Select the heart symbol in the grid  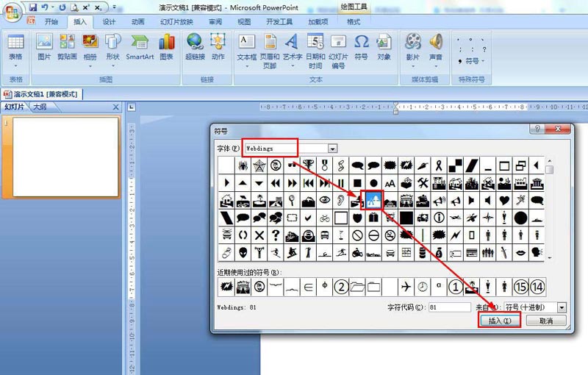coord(504,201)
